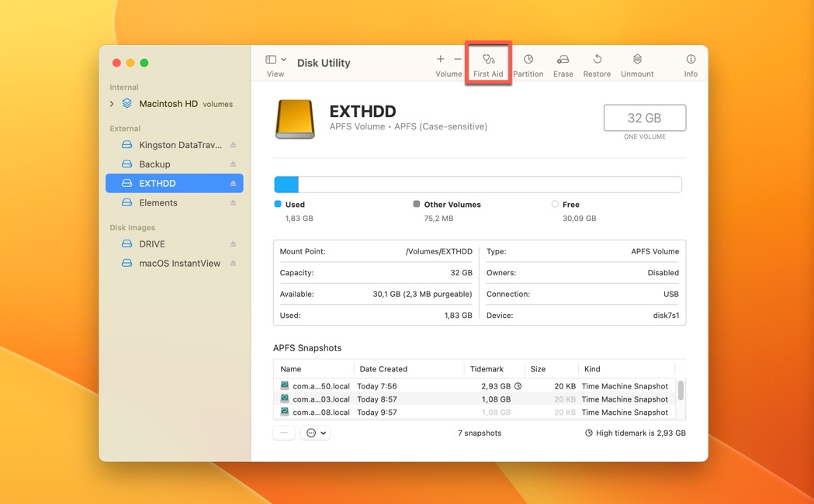Select macOS InstantView disk image
Screen dimensions: 814x504
pyautogui.click(x=179, y=264)
